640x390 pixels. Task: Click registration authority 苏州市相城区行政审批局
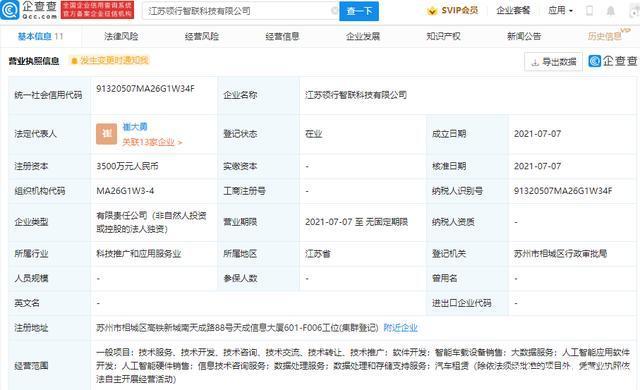560,254
